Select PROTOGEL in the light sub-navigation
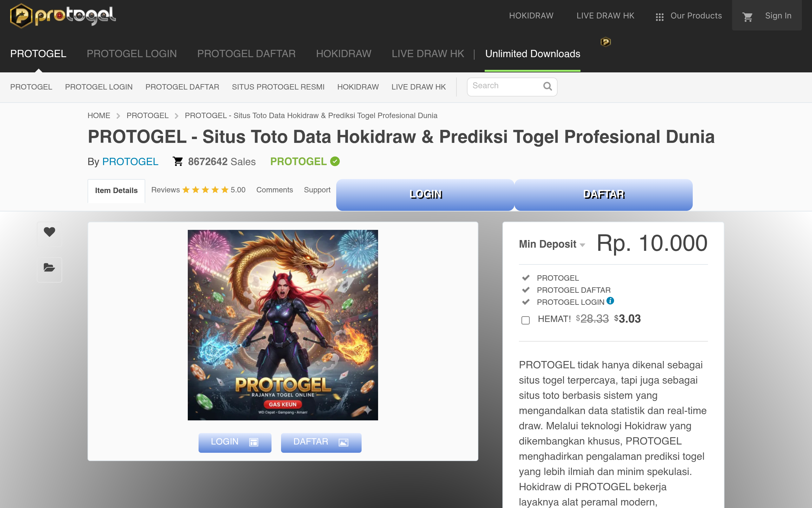Image resolution: width=812 pixels, height=508 pixels. 31,87
